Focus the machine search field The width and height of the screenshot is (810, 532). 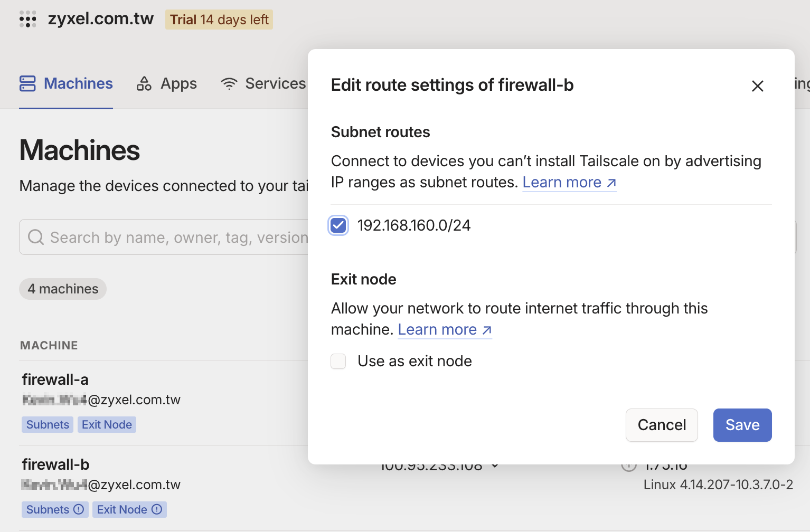[x=174, y=237]
